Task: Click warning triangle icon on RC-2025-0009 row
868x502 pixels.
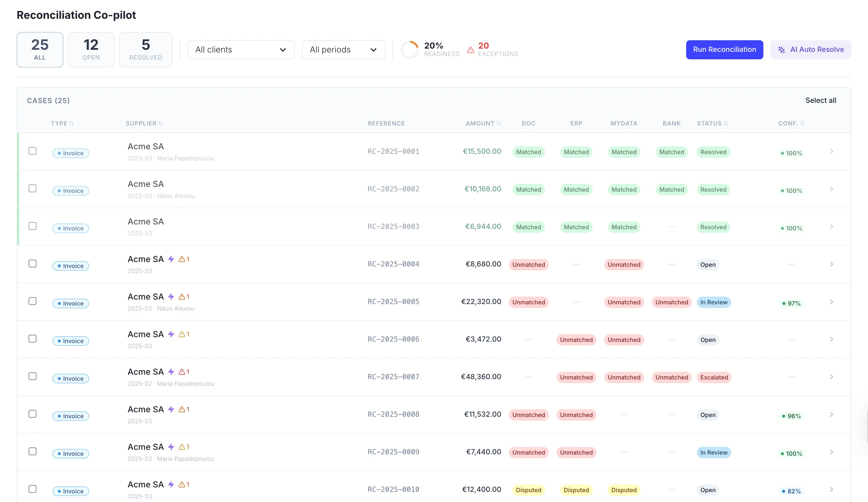Action: 182,447
